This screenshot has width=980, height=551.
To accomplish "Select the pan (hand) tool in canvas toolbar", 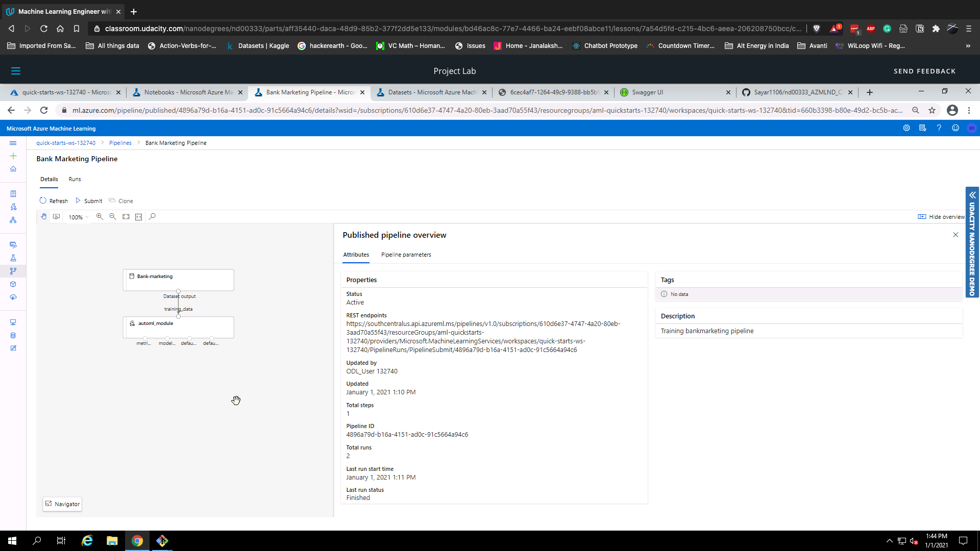I will pyautogui.click(x=44, y=217).
